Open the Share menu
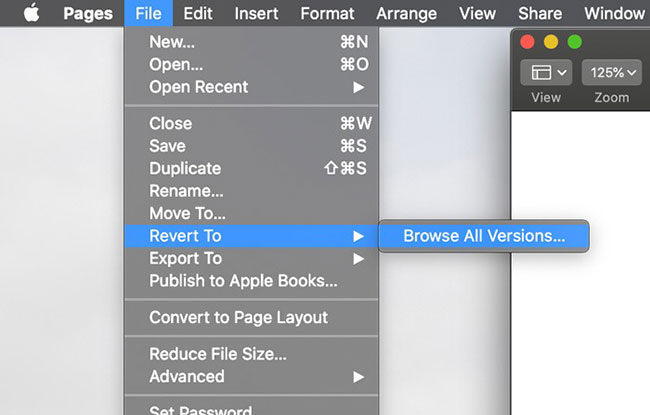This screenshot has height=415, width=650. pos(540,13)
